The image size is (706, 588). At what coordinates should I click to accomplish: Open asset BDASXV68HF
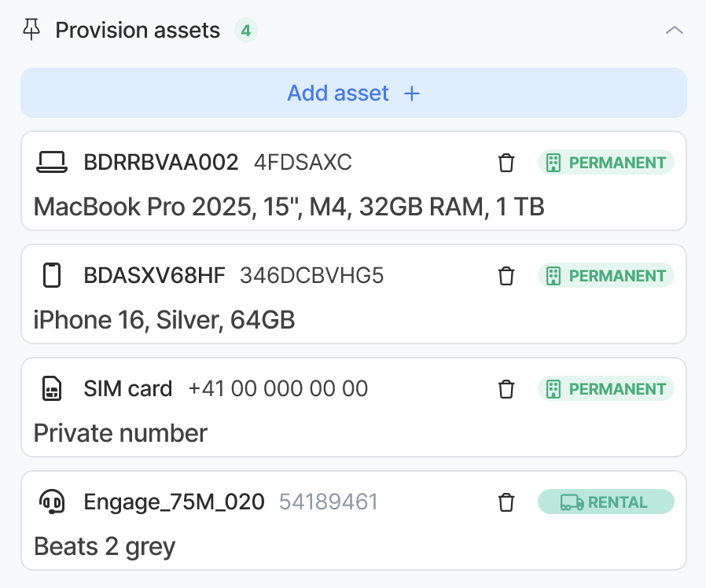(x=154, y=276)
